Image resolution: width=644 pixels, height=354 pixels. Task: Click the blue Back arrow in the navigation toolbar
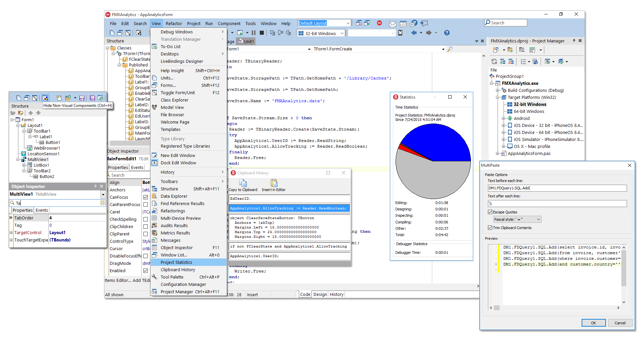pyautogui.click(x=414, y=33)
